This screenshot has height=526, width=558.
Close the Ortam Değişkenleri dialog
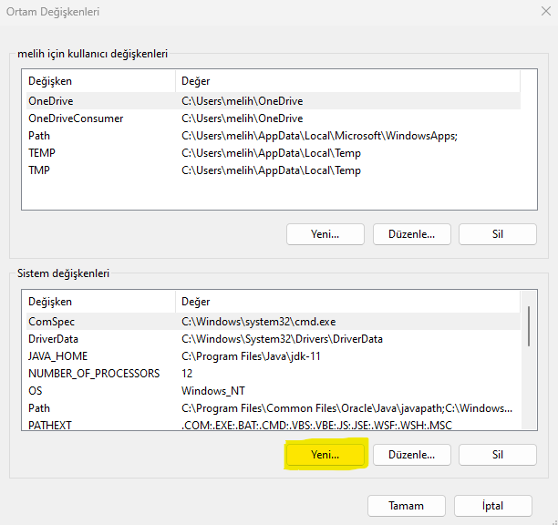click(x=546, y=11)
